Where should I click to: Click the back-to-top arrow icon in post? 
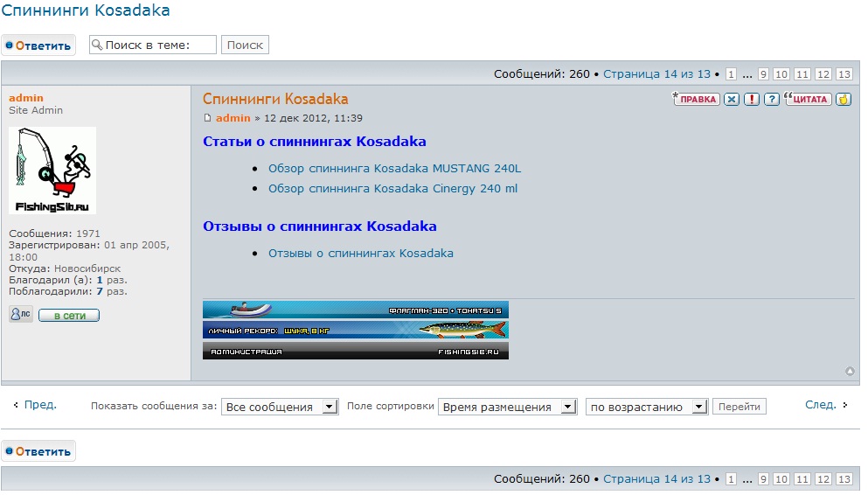point(850,371)
